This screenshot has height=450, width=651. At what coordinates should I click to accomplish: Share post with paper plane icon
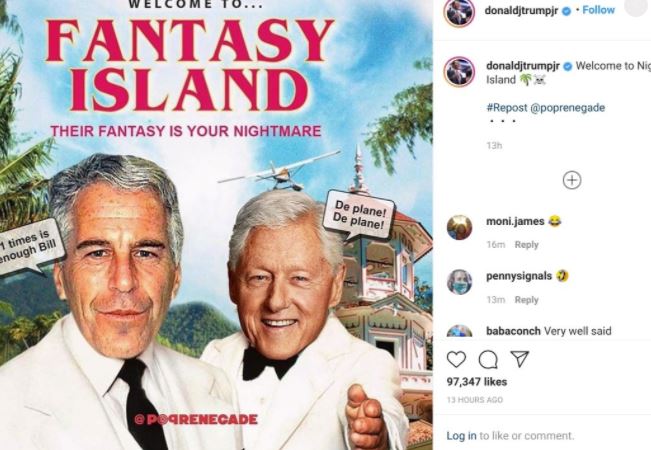[x=519, y=359]
